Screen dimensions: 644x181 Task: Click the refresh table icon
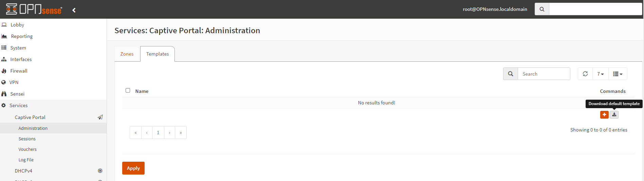(x=585, y=74)
